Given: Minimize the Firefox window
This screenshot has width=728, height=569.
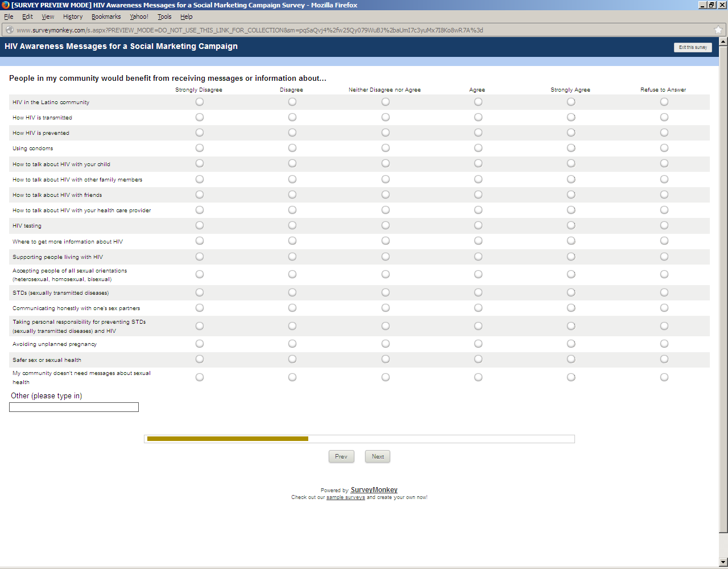Looking at the screenshot, I should click(x=702, y=5).
